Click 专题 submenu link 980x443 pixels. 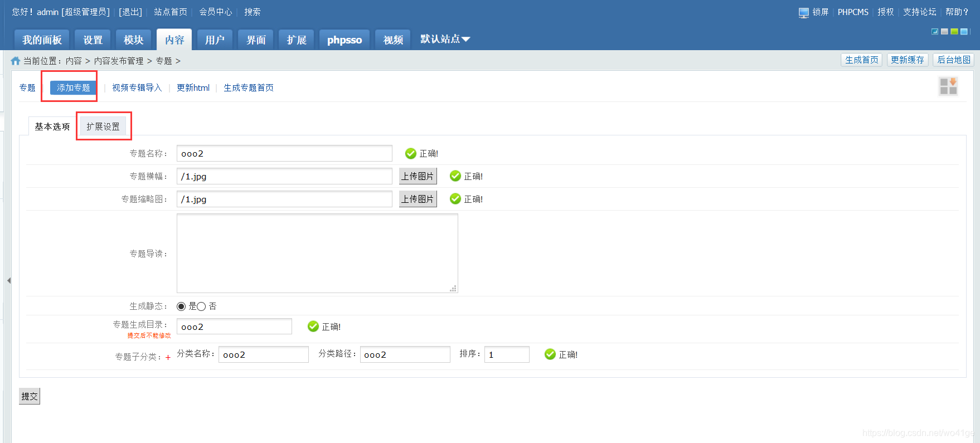point(27,87)
